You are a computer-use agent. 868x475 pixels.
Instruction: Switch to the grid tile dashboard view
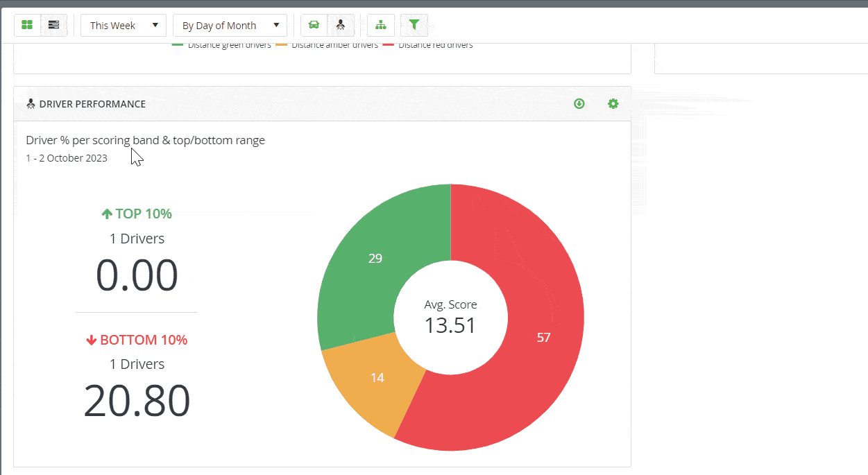[28, 25]
